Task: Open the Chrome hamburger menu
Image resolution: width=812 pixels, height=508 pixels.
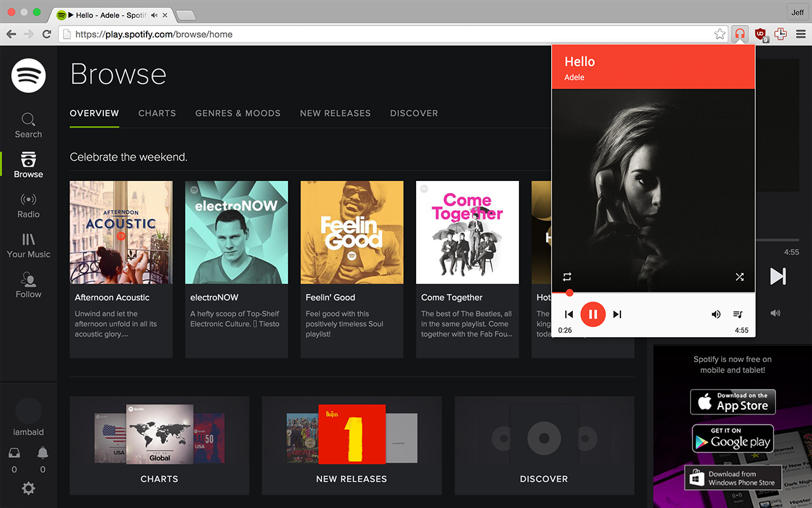Action: click(801, 34)
